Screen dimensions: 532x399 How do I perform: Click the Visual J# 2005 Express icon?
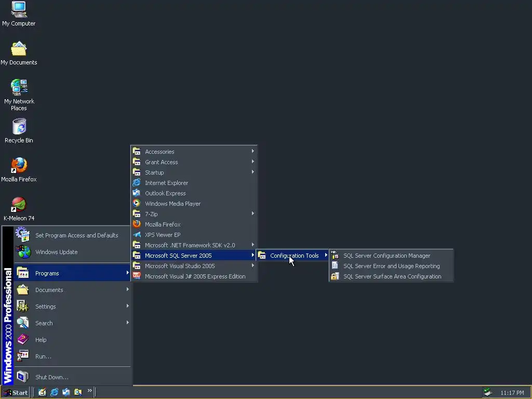[137, 276]
